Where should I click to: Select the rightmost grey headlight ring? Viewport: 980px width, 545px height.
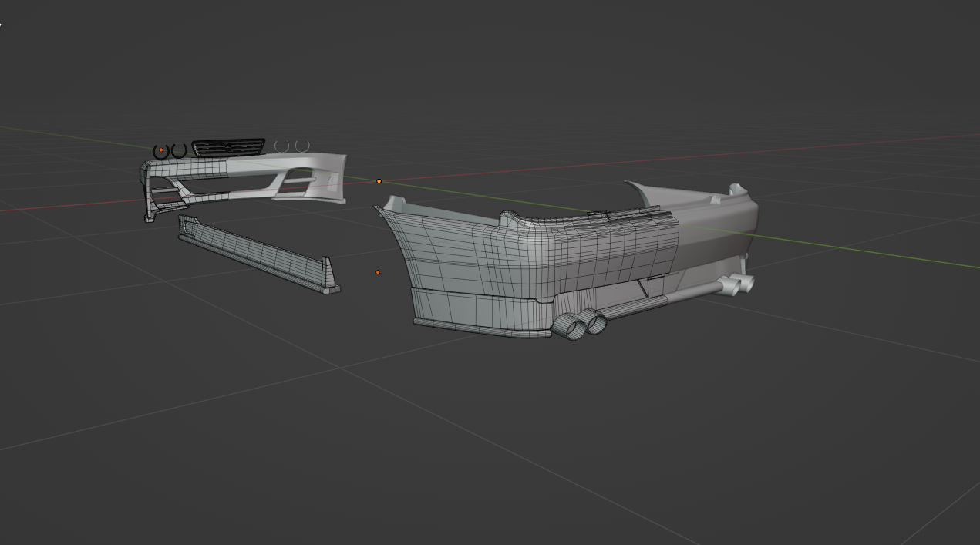click(x=302, y=146)
